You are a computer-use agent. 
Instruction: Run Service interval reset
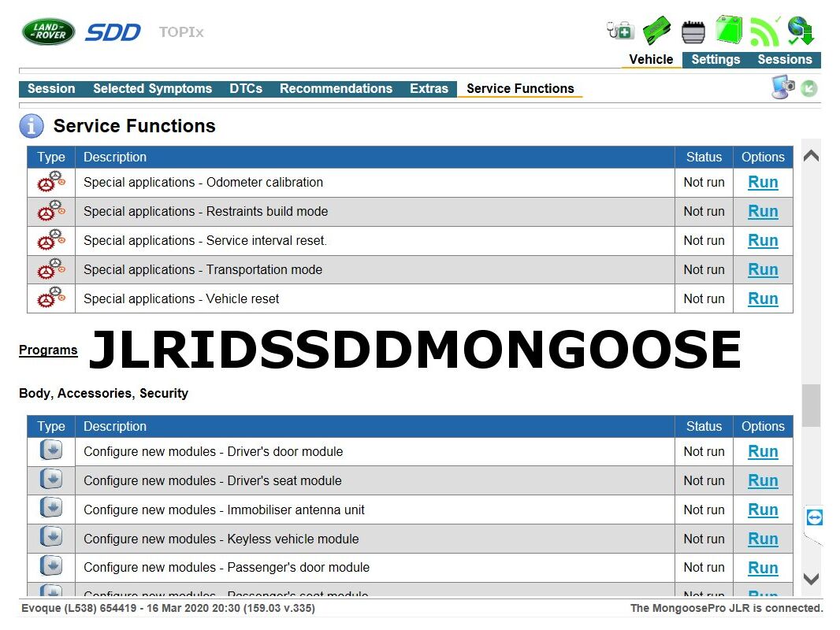point(763,240)
